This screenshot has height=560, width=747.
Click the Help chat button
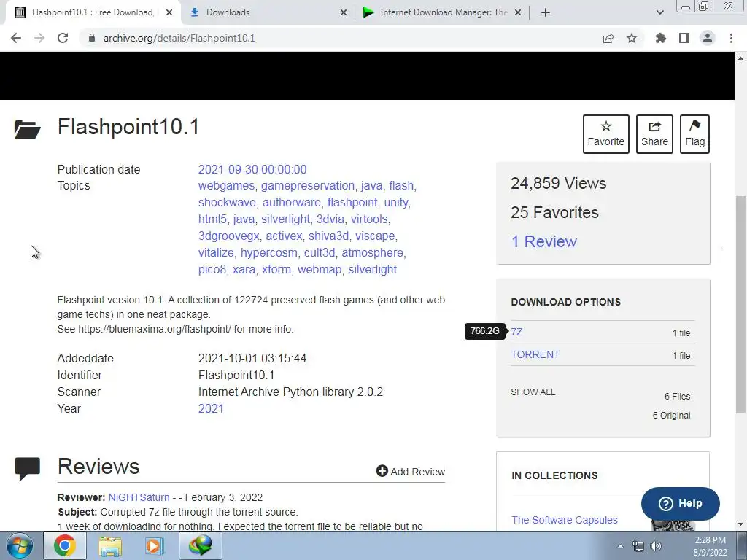681,503
